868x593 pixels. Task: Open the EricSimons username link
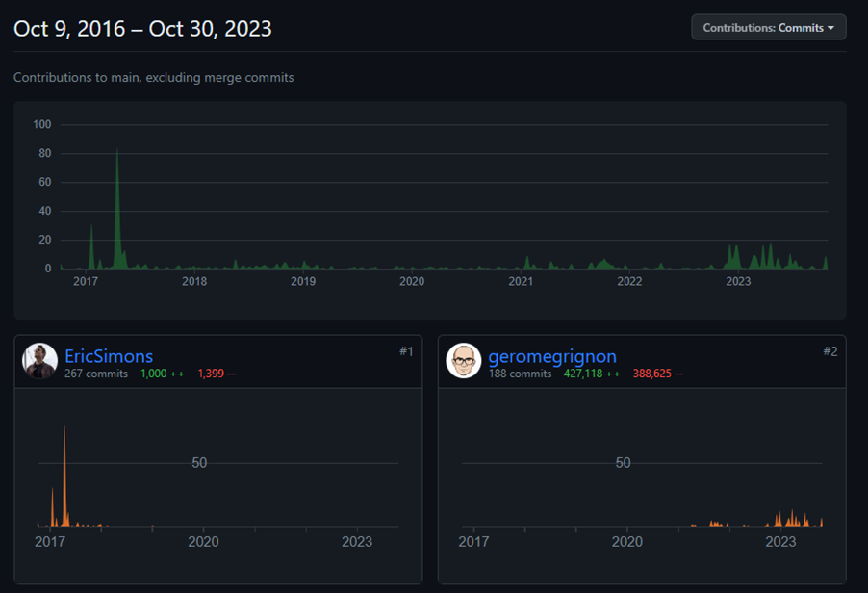pyautogui.click(x=109, y=356)
